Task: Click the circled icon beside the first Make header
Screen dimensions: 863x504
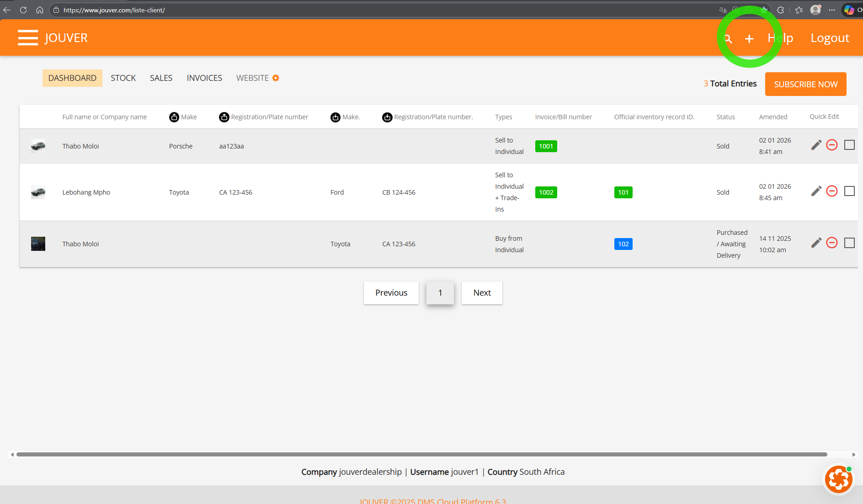Action: (x=174, y=117)
